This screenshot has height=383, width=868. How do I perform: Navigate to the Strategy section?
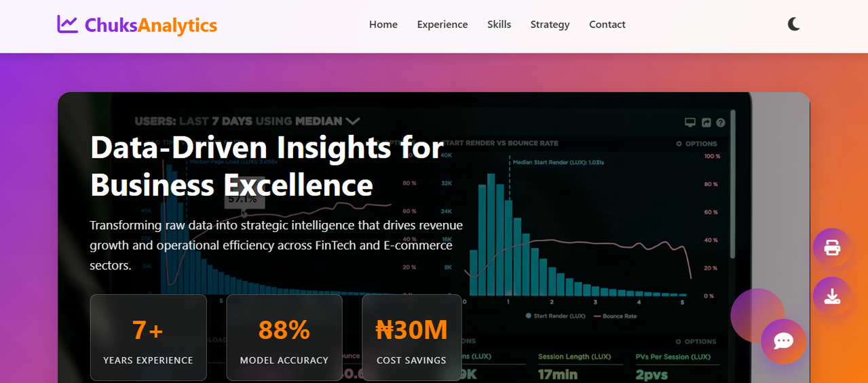[550, 24]
